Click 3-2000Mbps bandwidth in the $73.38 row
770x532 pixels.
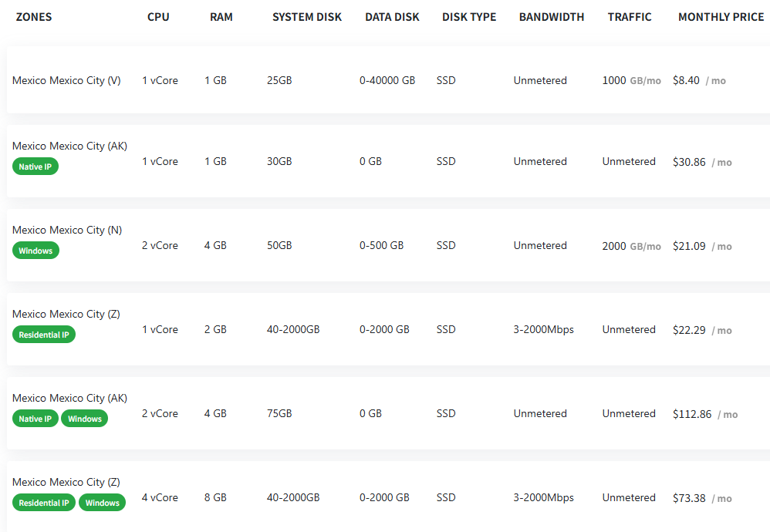click(x=544, y=497)
